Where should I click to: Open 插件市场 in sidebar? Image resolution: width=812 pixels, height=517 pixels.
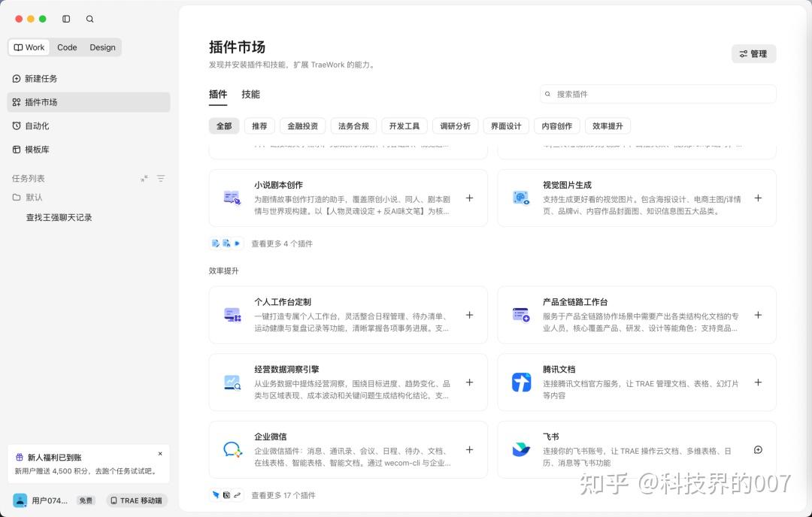[x=89, y=102]
